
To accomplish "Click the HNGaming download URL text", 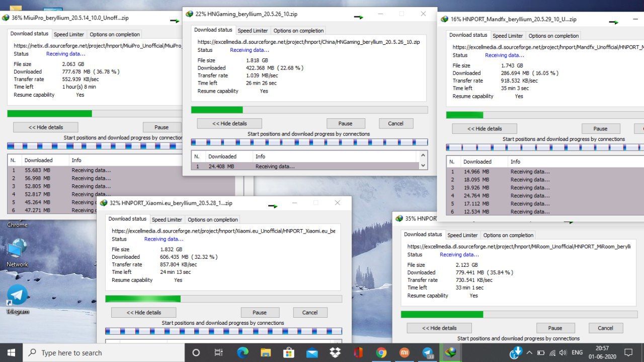I will (308, 42).
